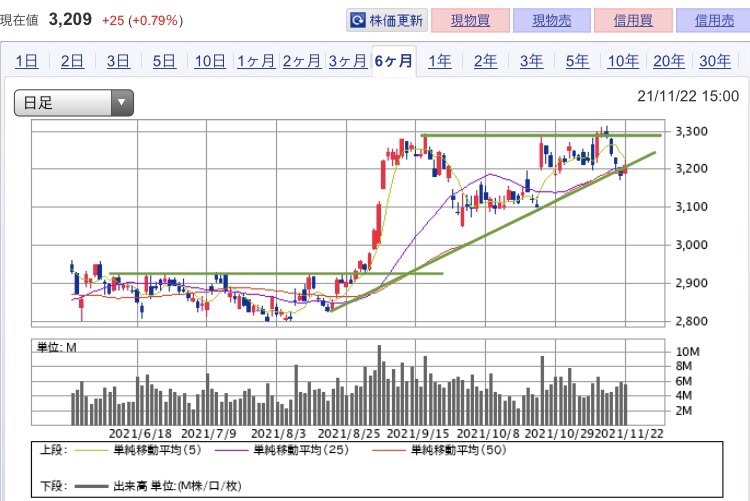The height and width of the screenshot is (501, 750).
Task: Switch to the 10年 period tab
Action: (623, 61)
